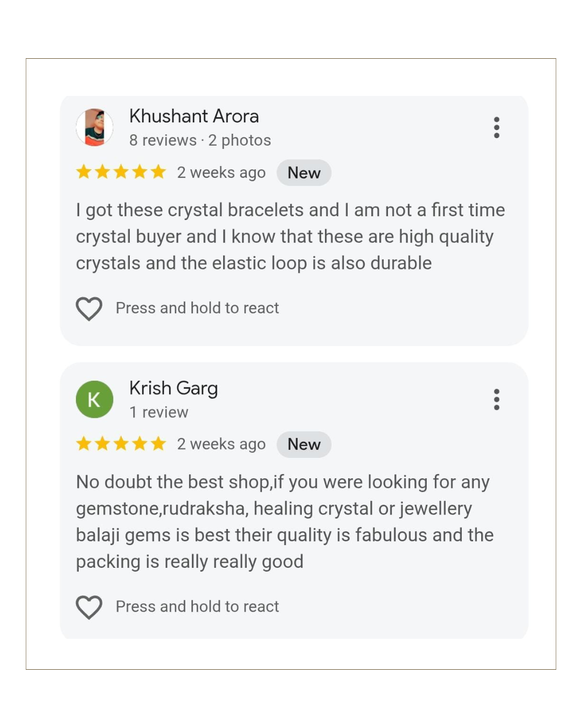The image size is (582, 728).
Task: Like Khushant Arora's review with heart icon
Action: pos(89,308)
